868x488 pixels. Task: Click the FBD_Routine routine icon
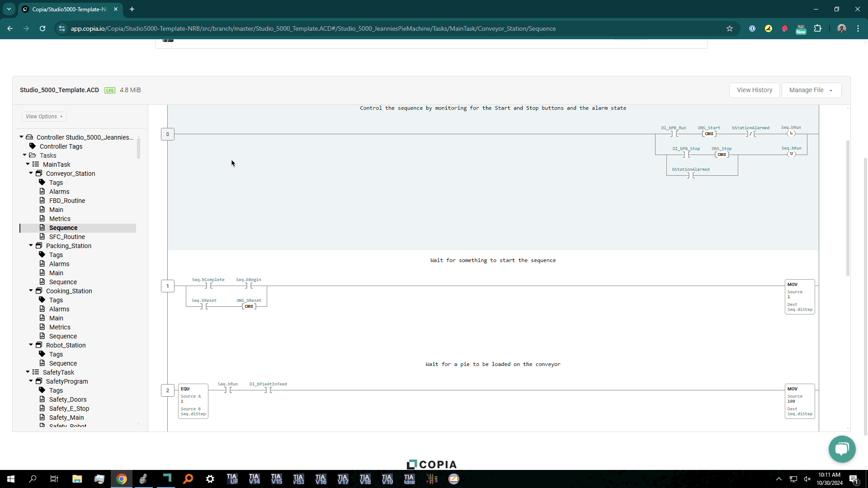click(42, 200)
